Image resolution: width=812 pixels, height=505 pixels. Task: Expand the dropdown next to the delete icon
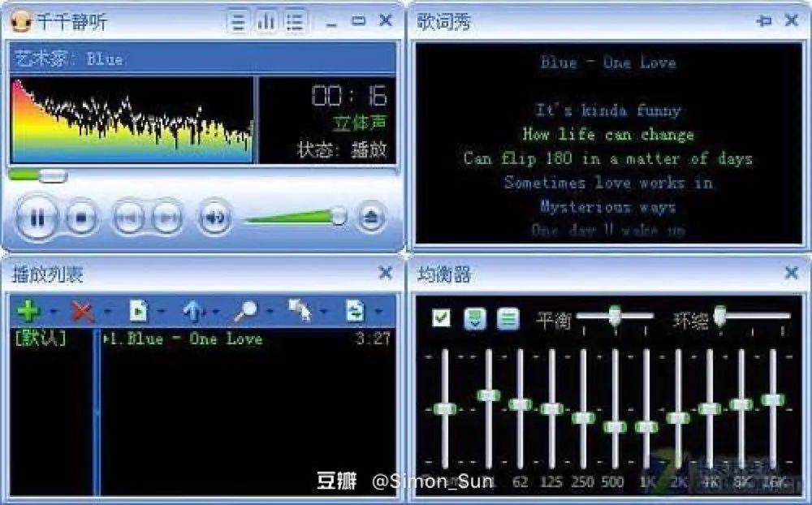[x=107, y=310]
